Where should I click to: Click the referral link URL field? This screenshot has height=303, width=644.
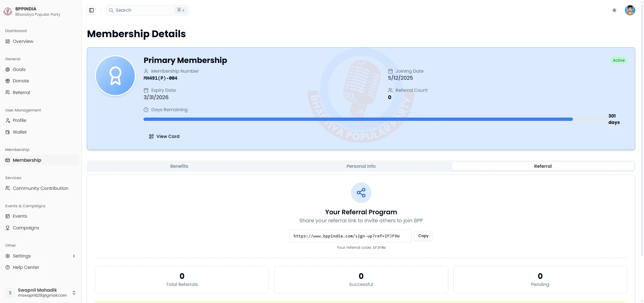(x=350, y=236)
